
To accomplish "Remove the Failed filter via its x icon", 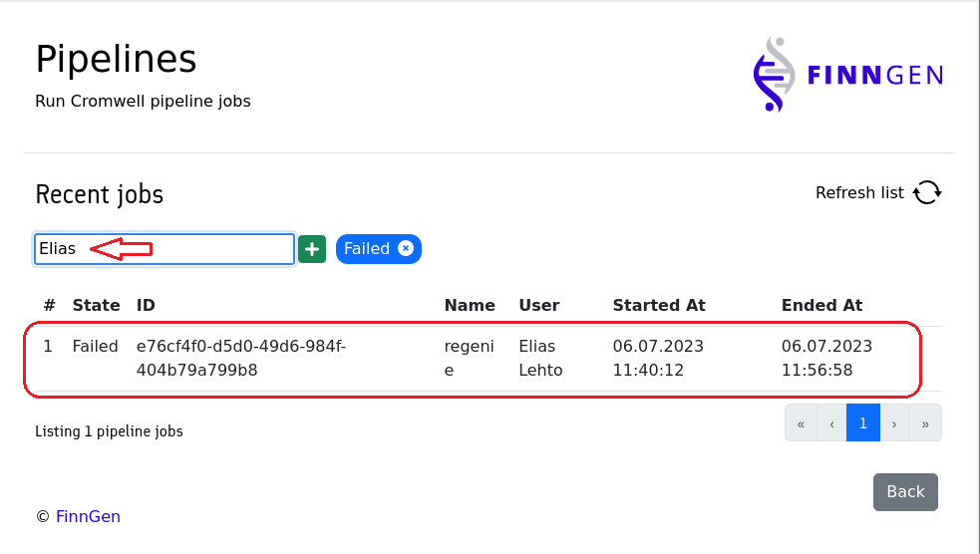I will (x=406, y=248).
